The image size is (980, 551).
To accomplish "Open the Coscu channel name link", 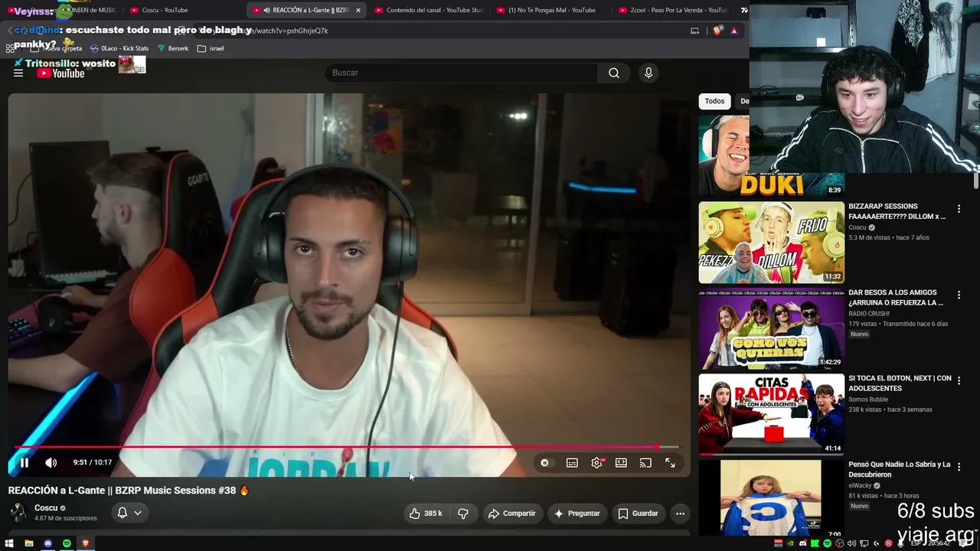I will click(x=46, y=508).
